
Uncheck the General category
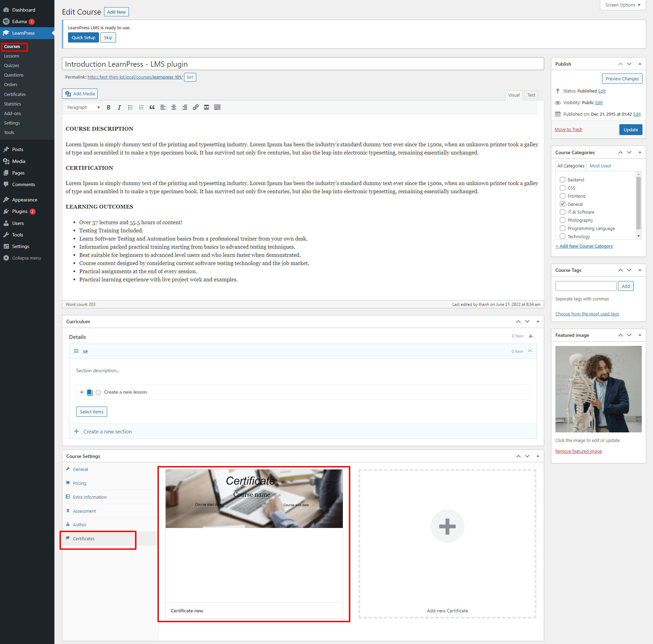click(563, 204)
